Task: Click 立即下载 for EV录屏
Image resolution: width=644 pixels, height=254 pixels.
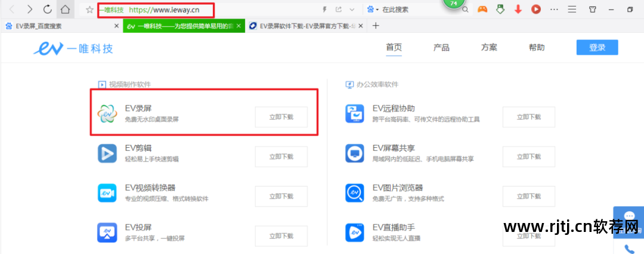Action: point(281,117)
